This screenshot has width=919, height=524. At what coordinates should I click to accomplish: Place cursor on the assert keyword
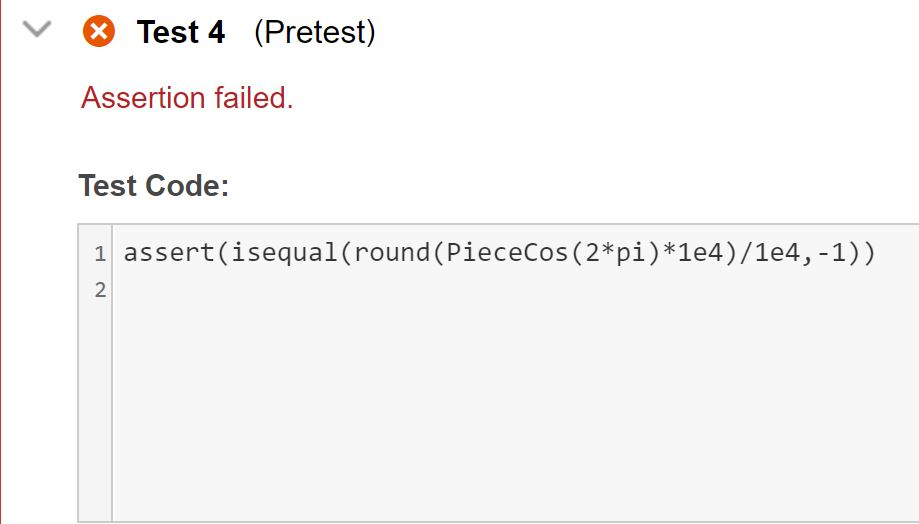169,253
